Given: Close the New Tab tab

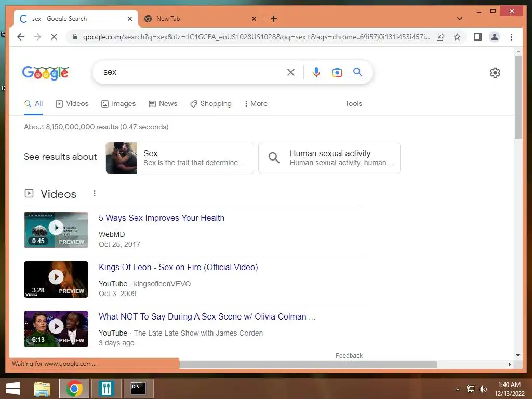Looking at the screenshot, I should [254, 19].
